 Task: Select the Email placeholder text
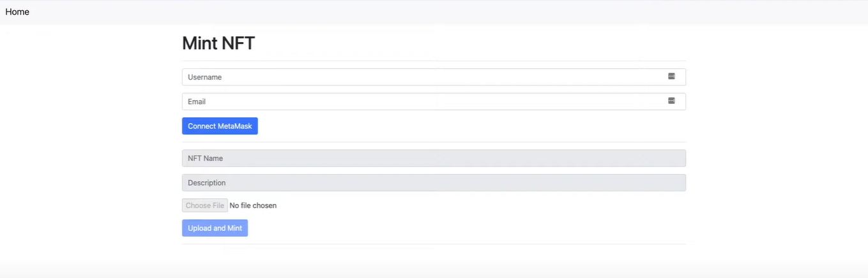tap(197, 101)
